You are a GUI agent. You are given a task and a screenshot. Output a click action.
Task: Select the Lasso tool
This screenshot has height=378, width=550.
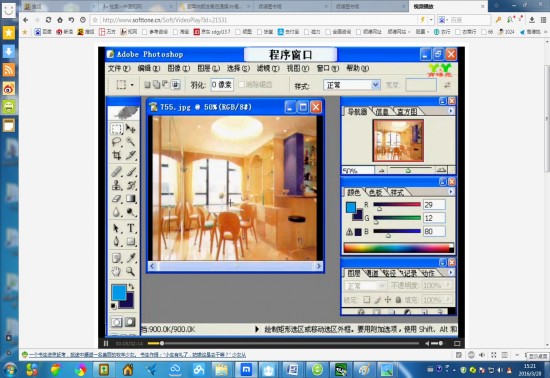116,142
